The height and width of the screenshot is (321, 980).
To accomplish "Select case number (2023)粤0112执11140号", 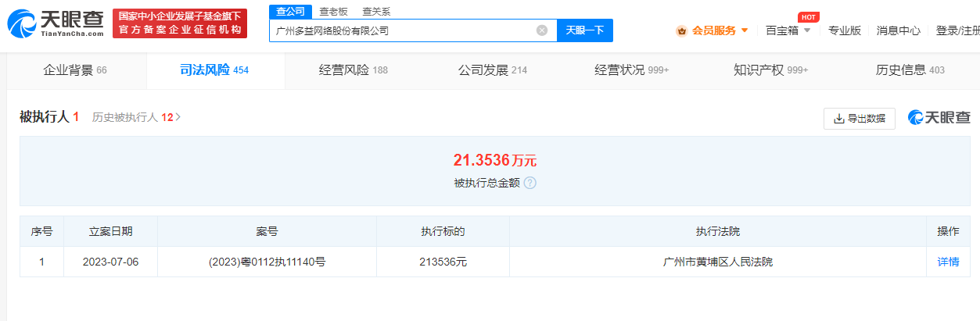I will (x=267, y=262).
